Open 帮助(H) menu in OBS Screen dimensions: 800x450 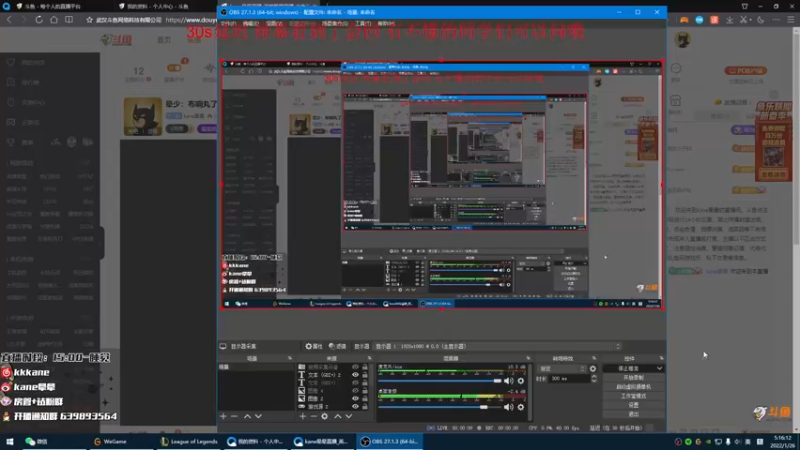point(386,23)
